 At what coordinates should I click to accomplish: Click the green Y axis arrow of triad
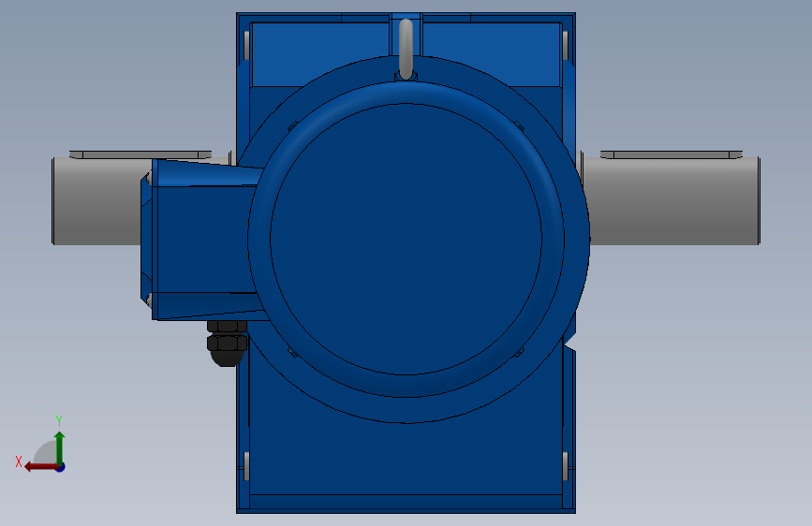[60, 447]
